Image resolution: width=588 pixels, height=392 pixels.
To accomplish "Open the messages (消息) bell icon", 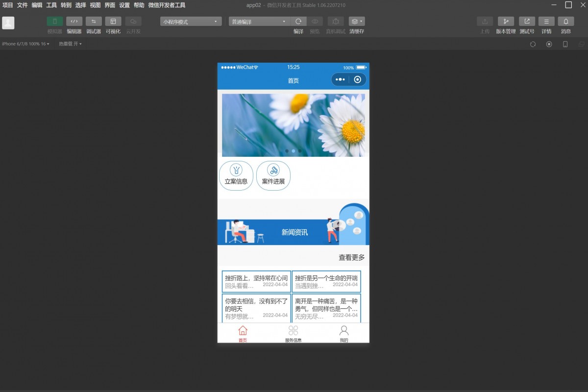I will [566, 22].
